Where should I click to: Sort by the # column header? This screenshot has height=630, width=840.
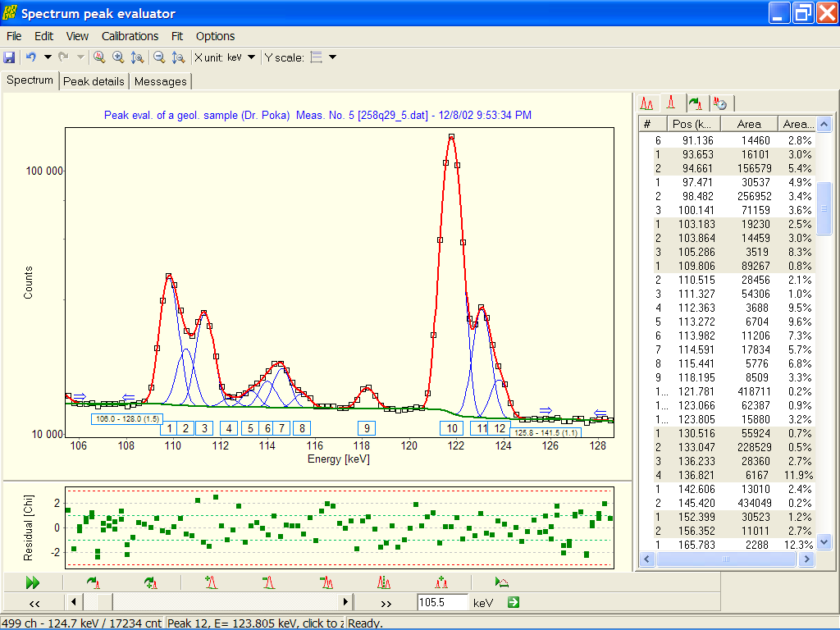(x=652, y=125)
